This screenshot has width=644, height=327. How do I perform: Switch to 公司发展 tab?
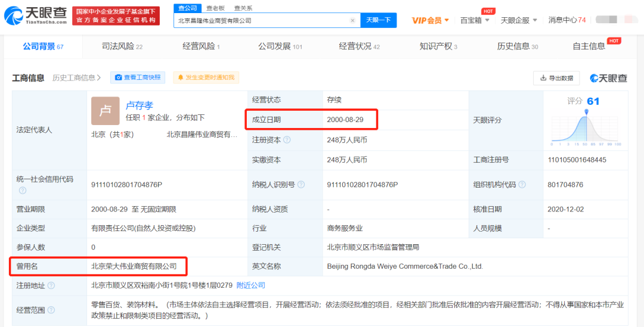(x=280, y=46)
